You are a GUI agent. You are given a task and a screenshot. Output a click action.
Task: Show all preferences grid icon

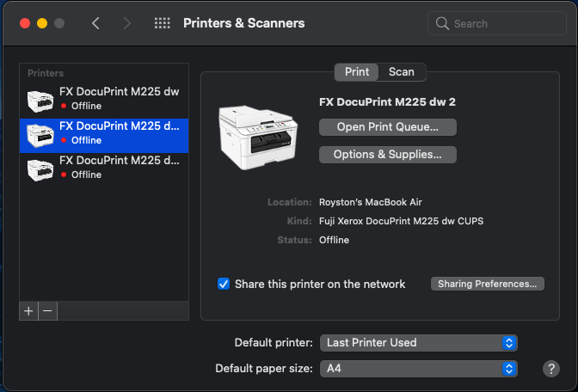(x=162, y=23)
